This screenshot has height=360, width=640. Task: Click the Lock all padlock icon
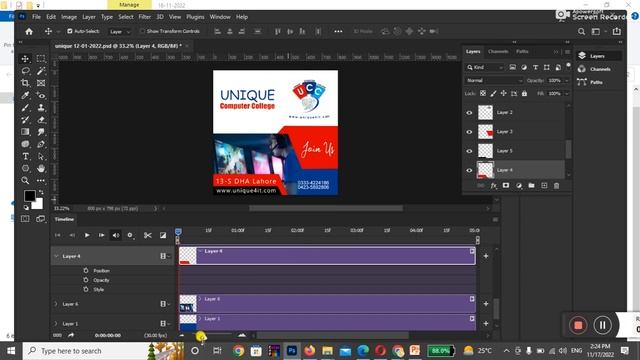coord(524,93)
